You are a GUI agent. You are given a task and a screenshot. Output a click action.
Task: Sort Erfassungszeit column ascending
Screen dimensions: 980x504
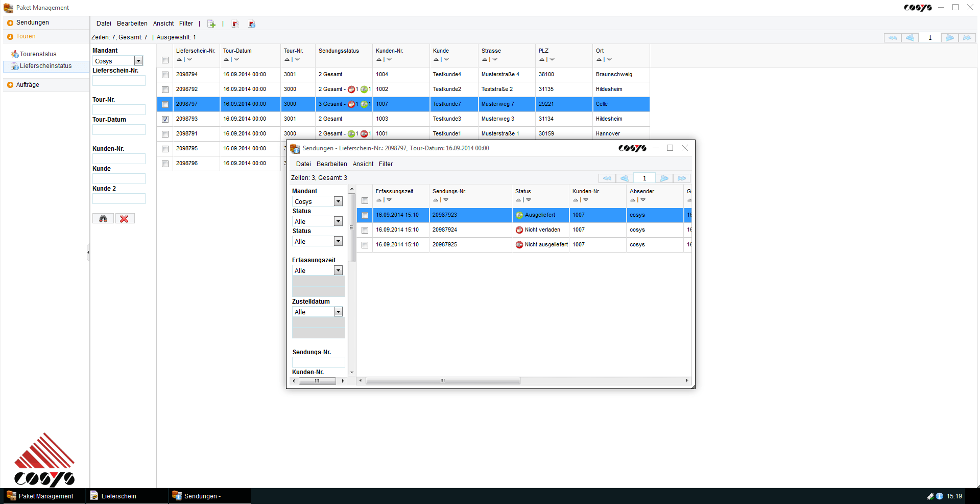tap(379, 200)
